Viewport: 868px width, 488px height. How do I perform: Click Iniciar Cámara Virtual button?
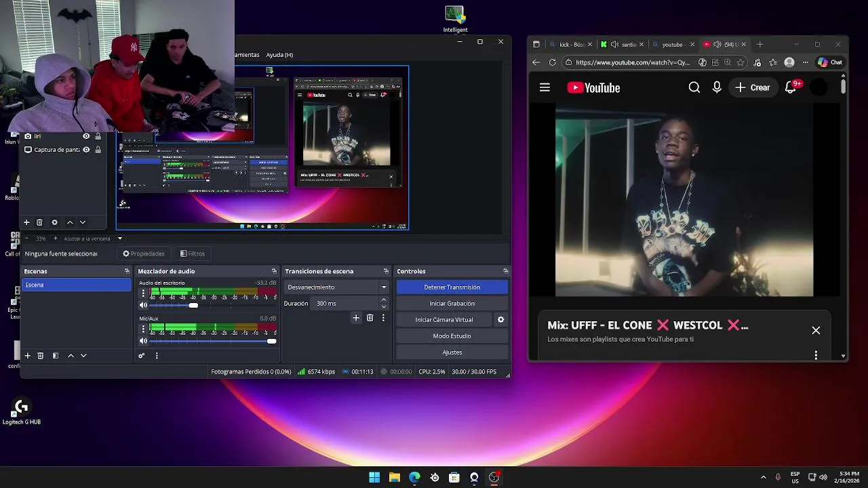click(444, 320)
